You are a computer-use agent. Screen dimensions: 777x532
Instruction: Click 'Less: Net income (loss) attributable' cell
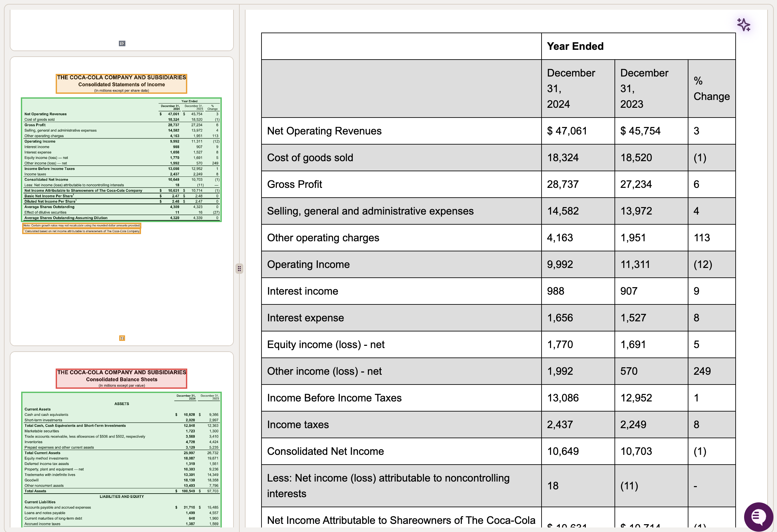[x=401, y=486]
